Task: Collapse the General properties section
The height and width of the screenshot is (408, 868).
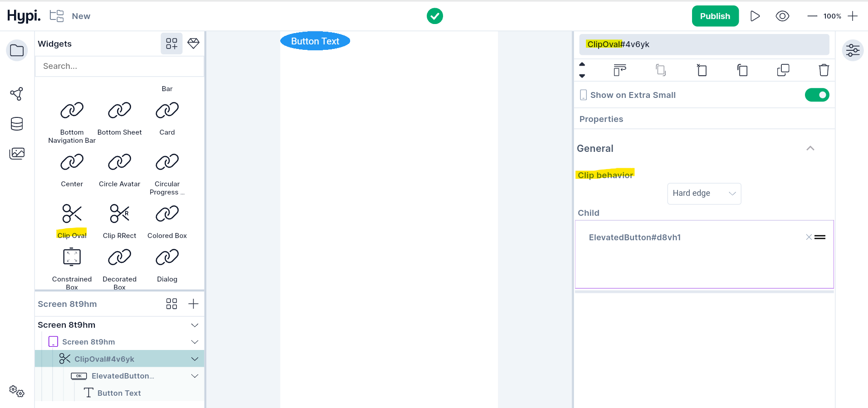Action: pyautogui.click(x=810, y=149)
